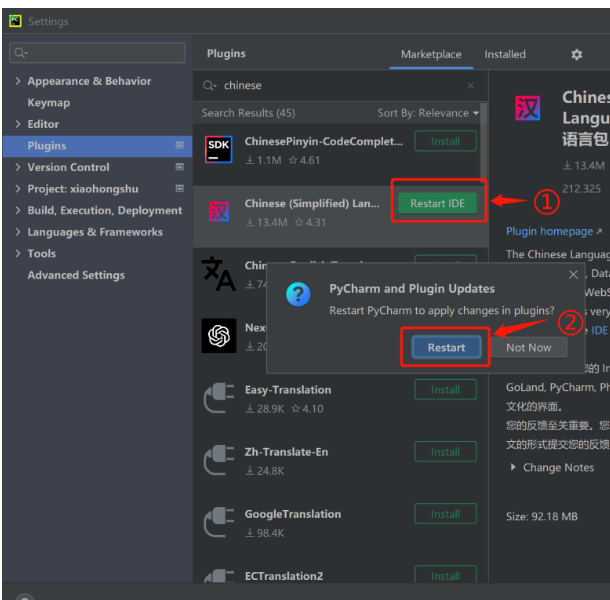Click the ChinesePinyin-CodeCompletion SDK icon
610x600 pixels.
tap(218, 149)
